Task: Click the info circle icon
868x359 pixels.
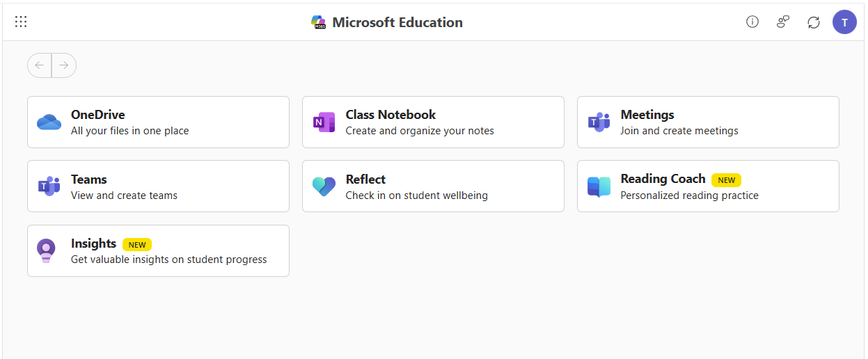Action: 752,22
